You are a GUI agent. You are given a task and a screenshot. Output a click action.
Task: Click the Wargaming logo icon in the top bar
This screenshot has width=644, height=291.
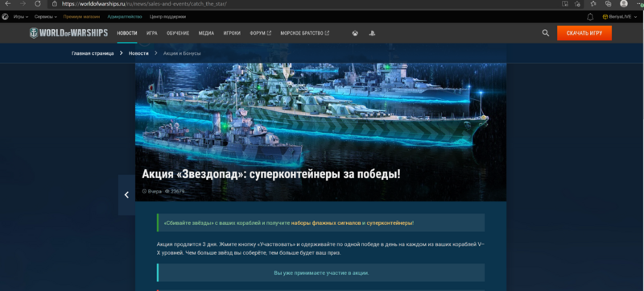coord(6,17)
